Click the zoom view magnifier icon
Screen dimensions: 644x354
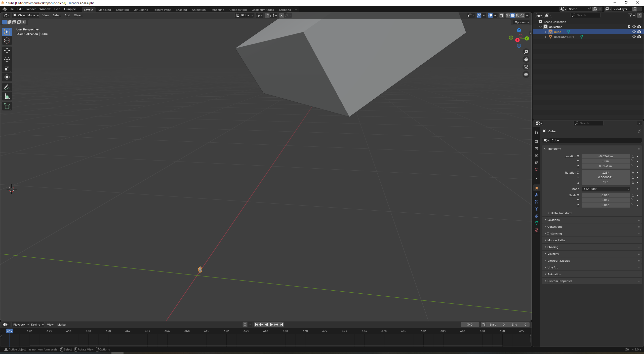coord(526,52)
